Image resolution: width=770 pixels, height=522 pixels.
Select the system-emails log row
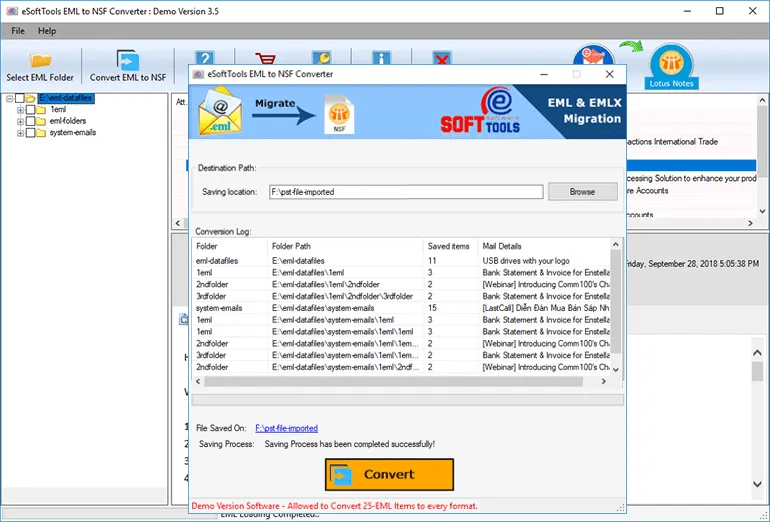401,308
